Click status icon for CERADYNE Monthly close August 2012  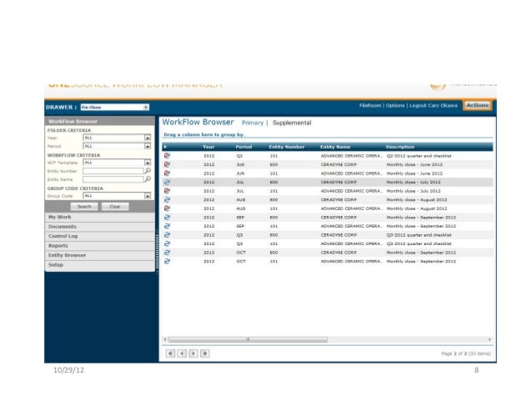[x=167, y=200]
